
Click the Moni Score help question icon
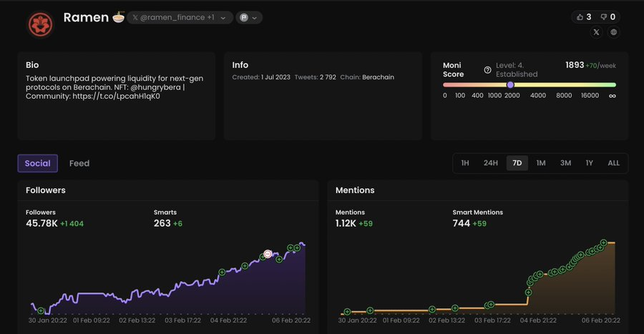(487, 69)
